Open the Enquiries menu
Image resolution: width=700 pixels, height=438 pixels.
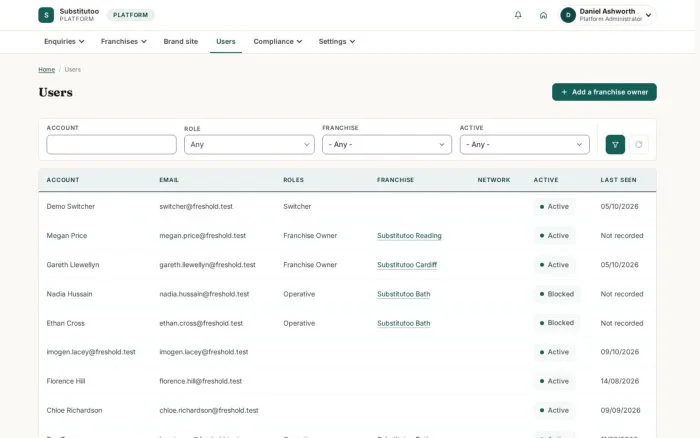[x=64, y=42]
